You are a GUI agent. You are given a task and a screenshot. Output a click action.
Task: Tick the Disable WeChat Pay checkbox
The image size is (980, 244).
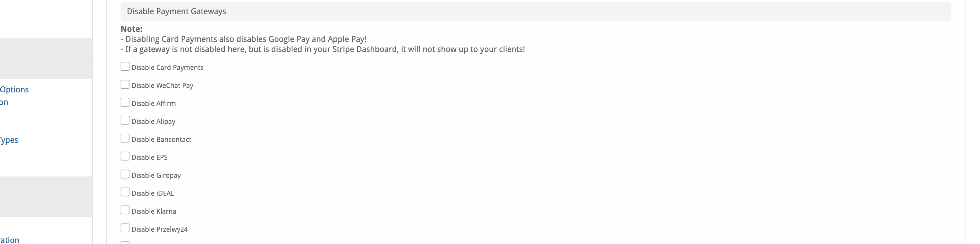point(125,84)
